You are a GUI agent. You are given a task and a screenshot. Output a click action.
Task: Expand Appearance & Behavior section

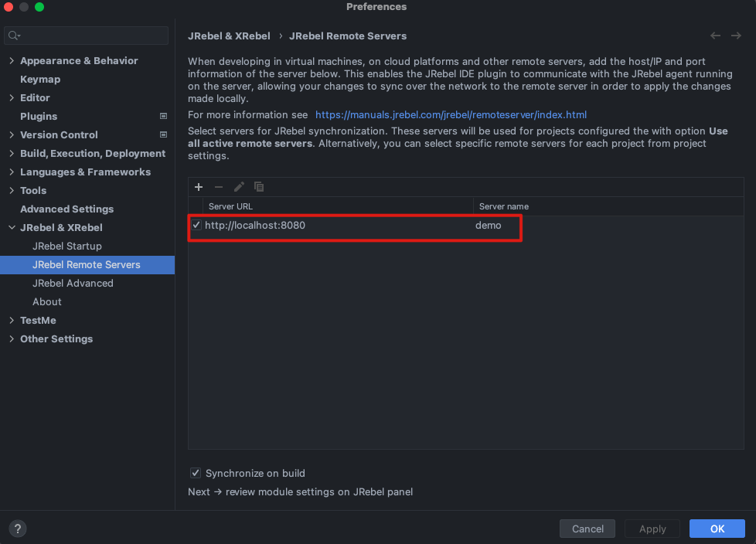12,61
